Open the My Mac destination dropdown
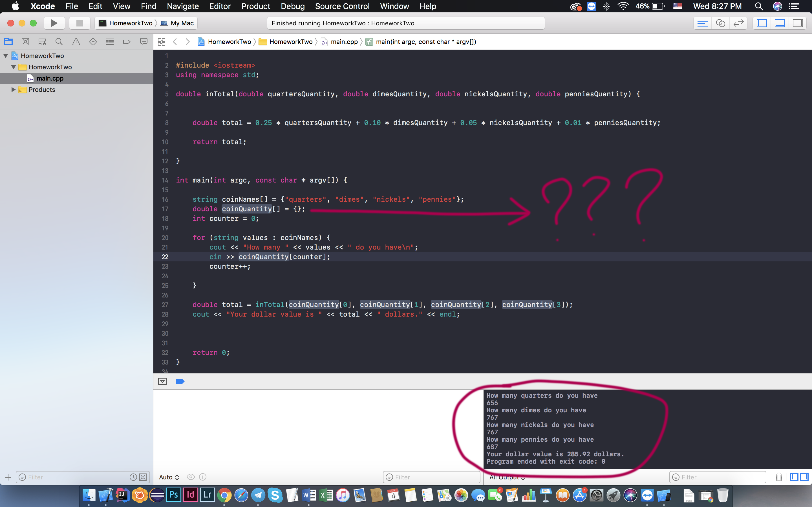The width and height of the screenshot is (812, 507). [182, 23]
